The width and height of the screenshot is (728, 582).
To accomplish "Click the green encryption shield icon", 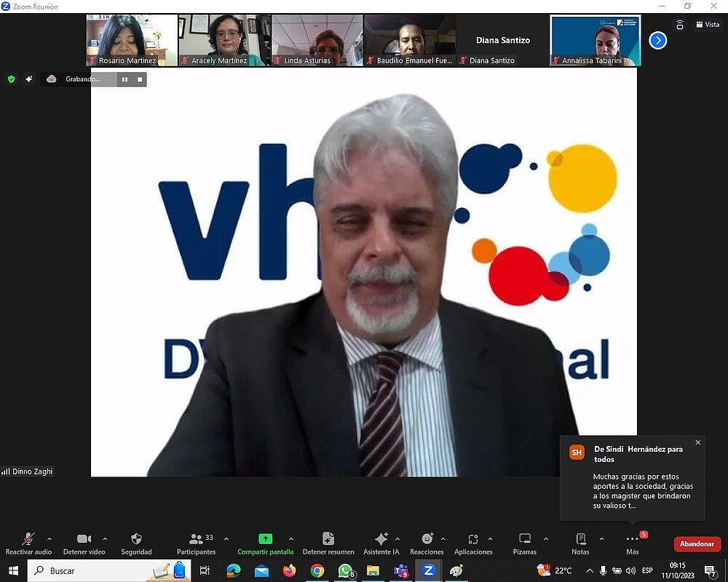I will pos(11,79).
